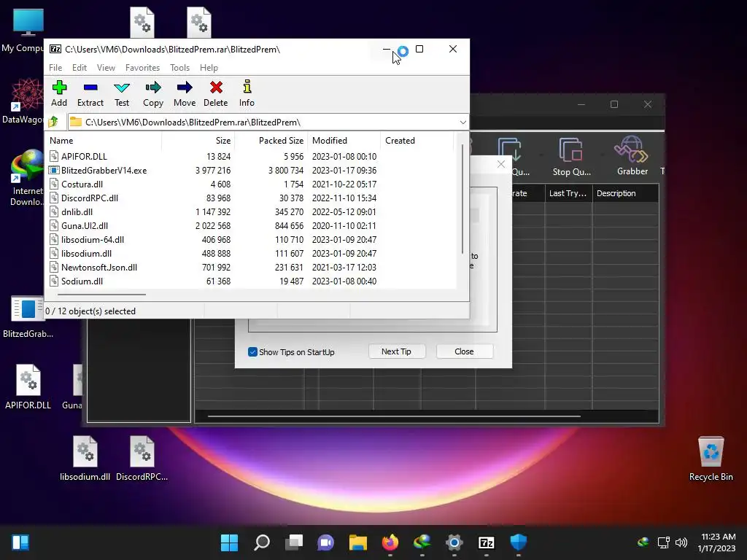Open the Help menu

(209, 68)
